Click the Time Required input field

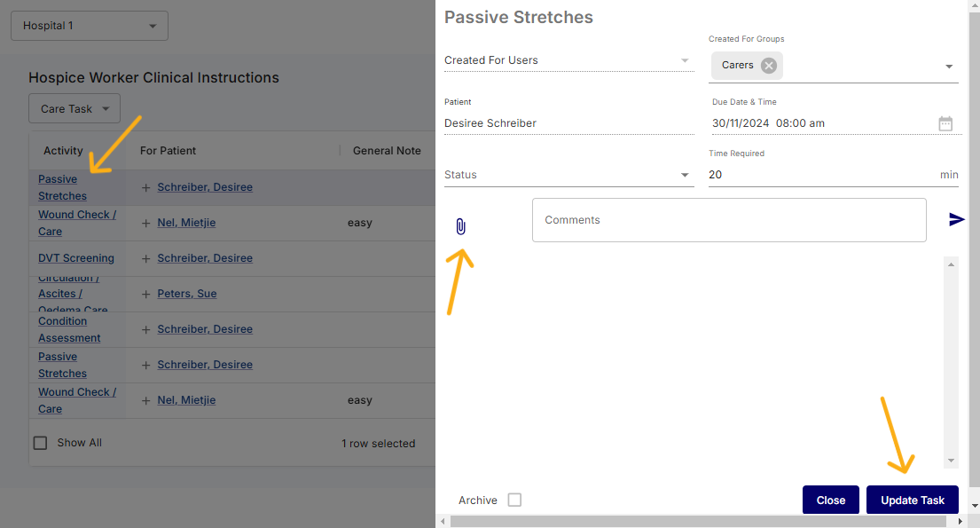point(820,175)
